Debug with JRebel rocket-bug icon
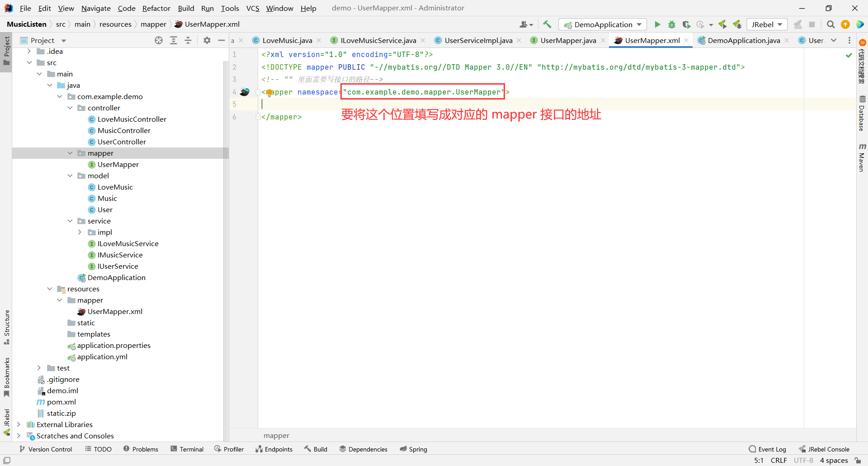868x466 pixels. 737,24
